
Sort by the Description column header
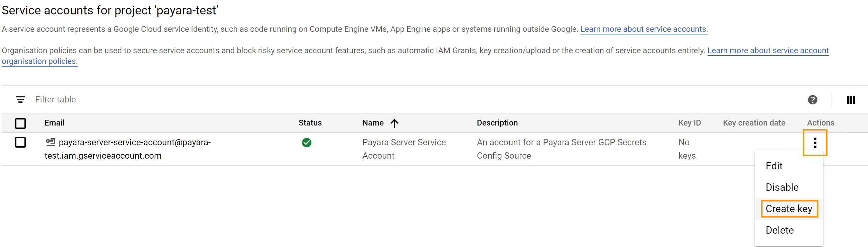pyautogui.click(x=497, y=123)
